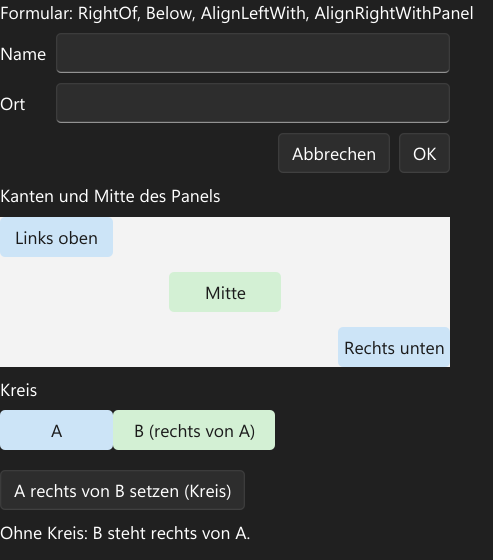Image resolution: width=493 pixels, height=560 pixels.
Task: Click B (rechts von A) box
Action: tap(194, 430)
